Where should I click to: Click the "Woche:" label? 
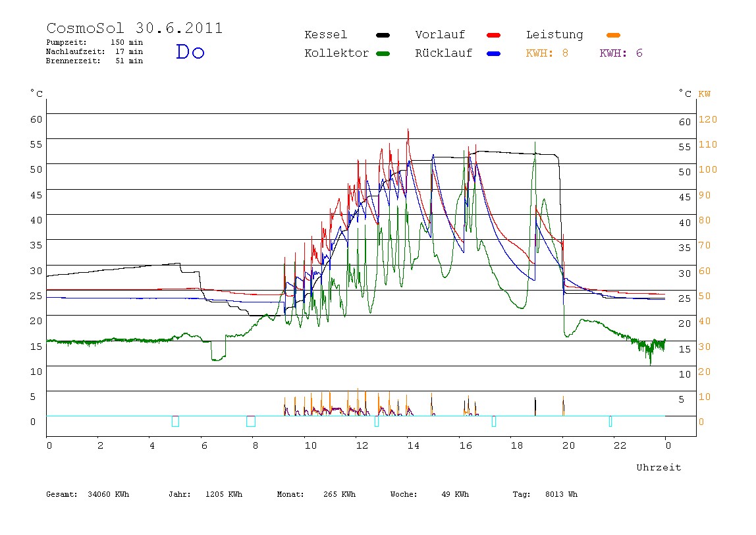pos(404,494)
